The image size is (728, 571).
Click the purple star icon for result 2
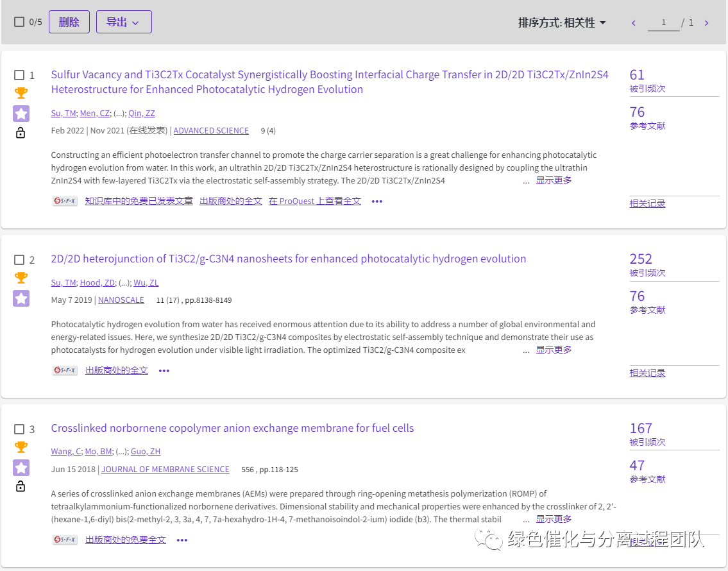[x=21, y=298]
